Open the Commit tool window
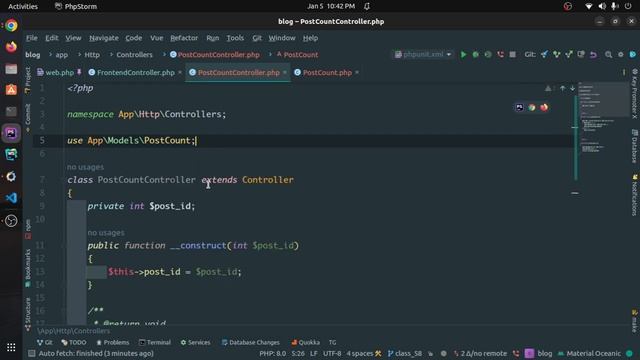Screen dimensions: 640x360 28,118
